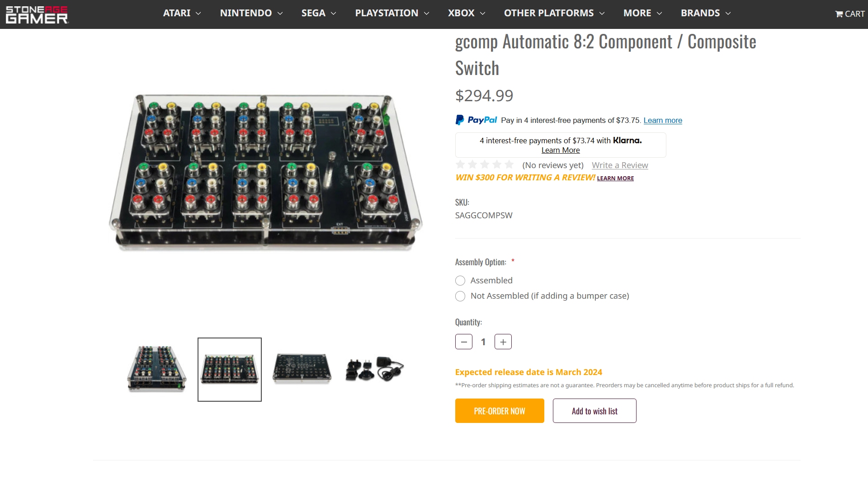
Task: Select the bottom-view circuit board thumbnail
Action: click(302, 369)
